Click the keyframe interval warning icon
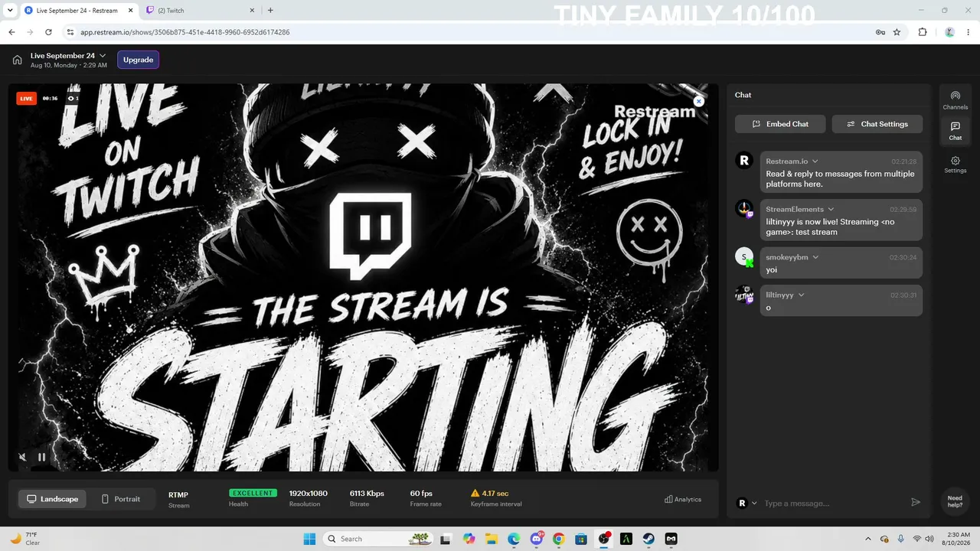 click(475, 494)
